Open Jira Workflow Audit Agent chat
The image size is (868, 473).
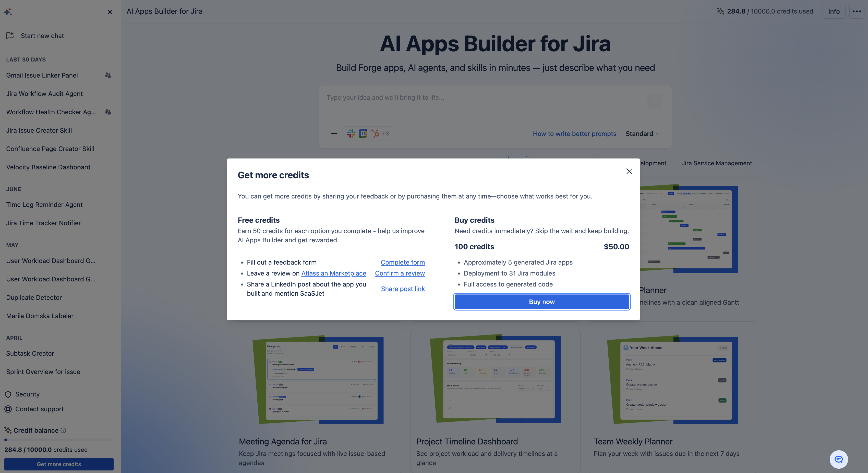pos(44,94)
